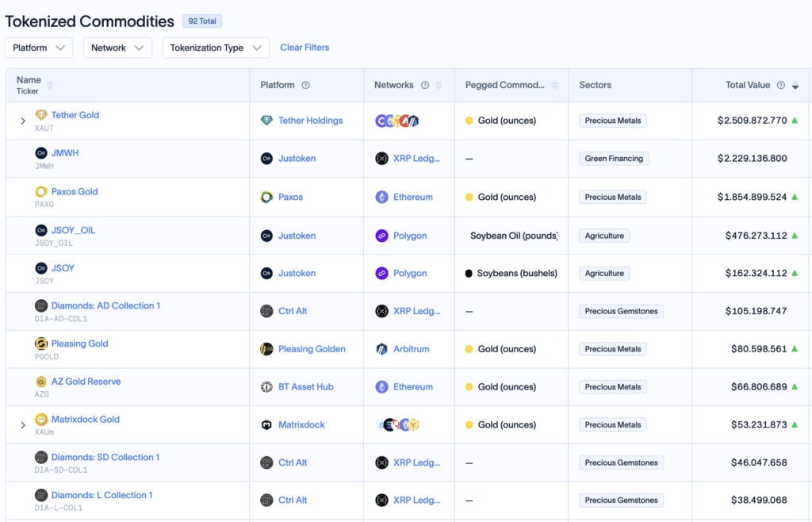Open the Tether Holdings platform link
This screenshot has width=812, height=522.
point(311,121)
